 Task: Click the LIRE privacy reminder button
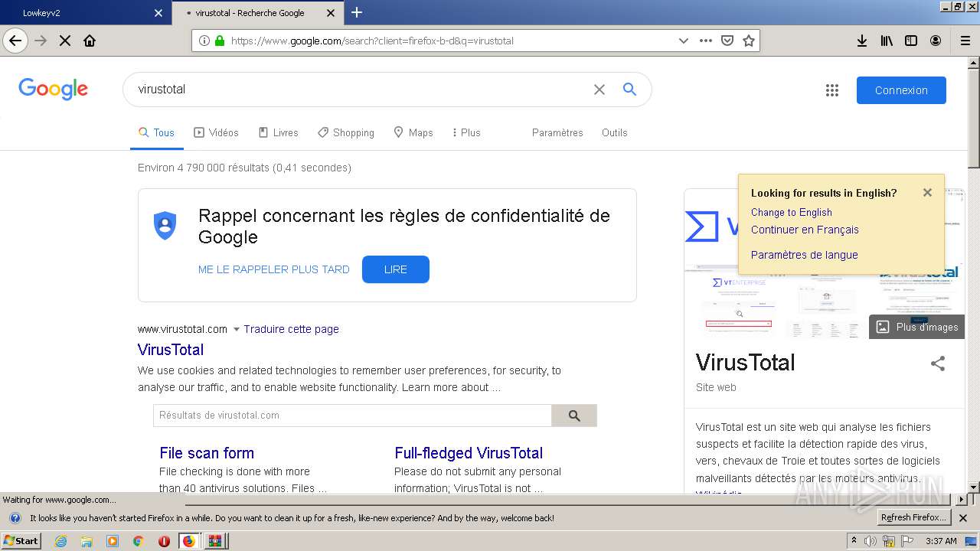396,269
